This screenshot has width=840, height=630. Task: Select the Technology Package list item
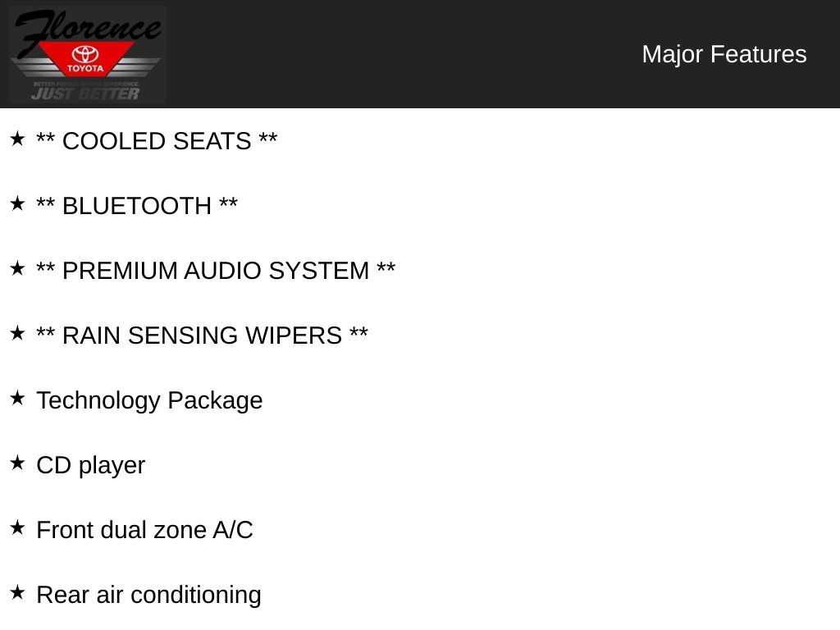point(149,400)
